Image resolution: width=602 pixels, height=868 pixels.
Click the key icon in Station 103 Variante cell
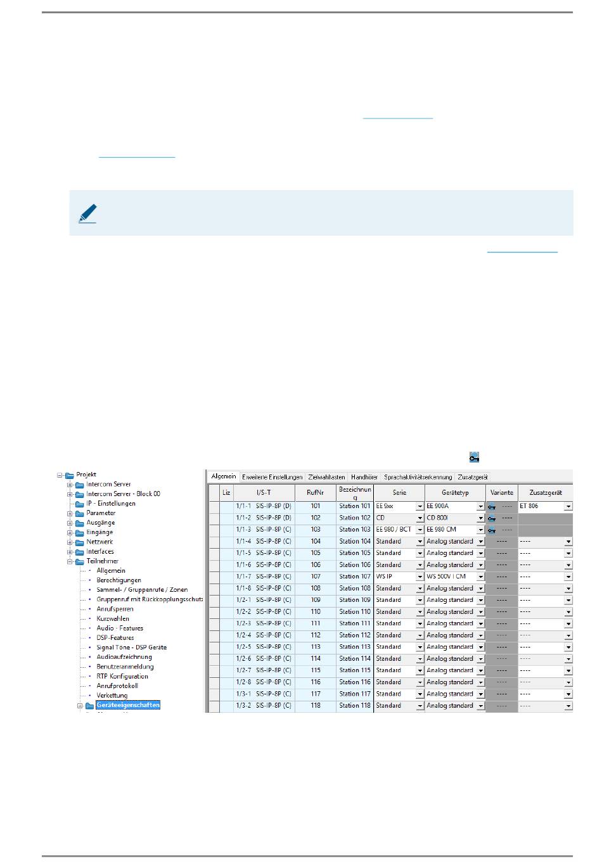(x=491, y=530)
